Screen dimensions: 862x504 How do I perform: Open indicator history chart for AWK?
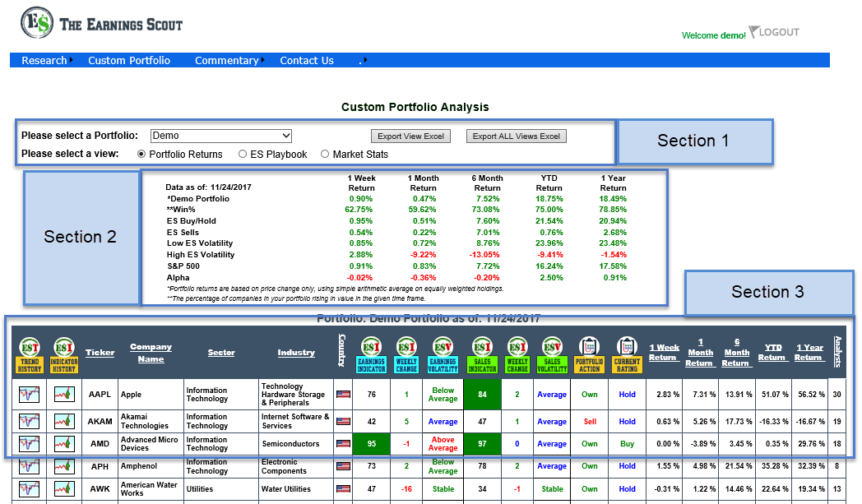[x=65, y=489]
